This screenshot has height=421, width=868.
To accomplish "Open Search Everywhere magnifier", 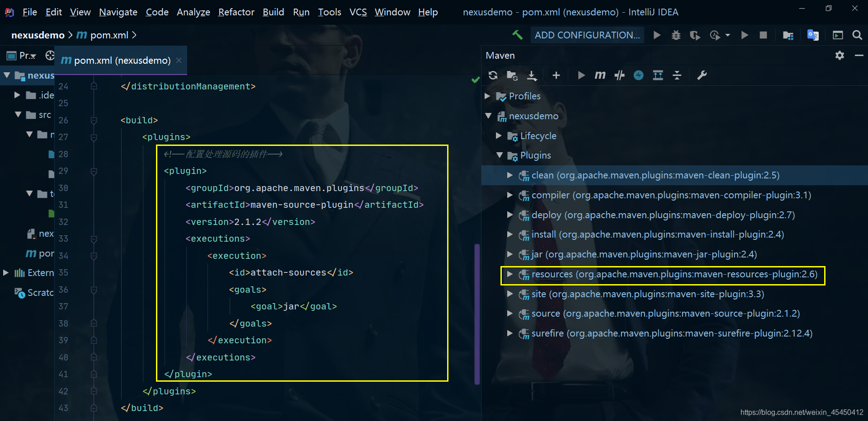I will (x=857, y=35).
